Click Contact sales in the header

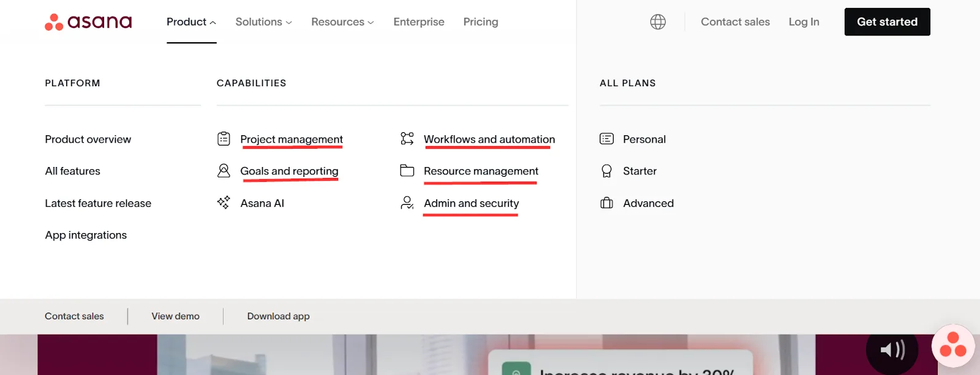[x=735, y=22]
